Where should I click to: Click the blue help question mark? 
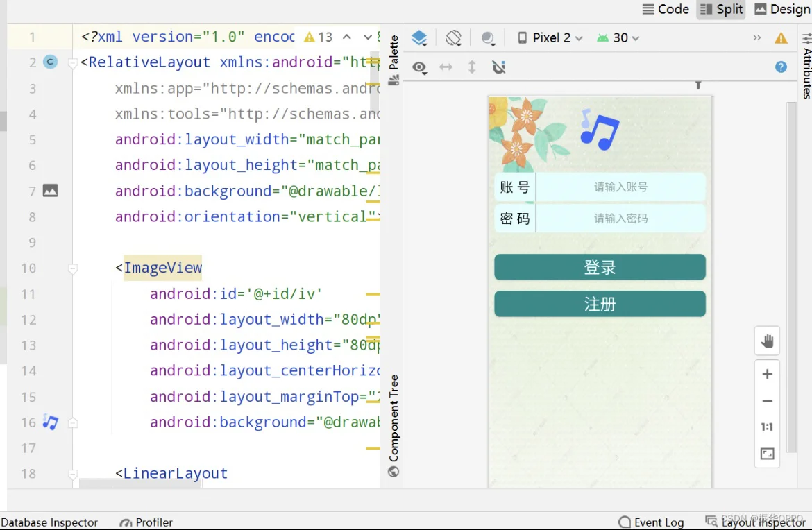pyautogui.click(x=781, y=67)
